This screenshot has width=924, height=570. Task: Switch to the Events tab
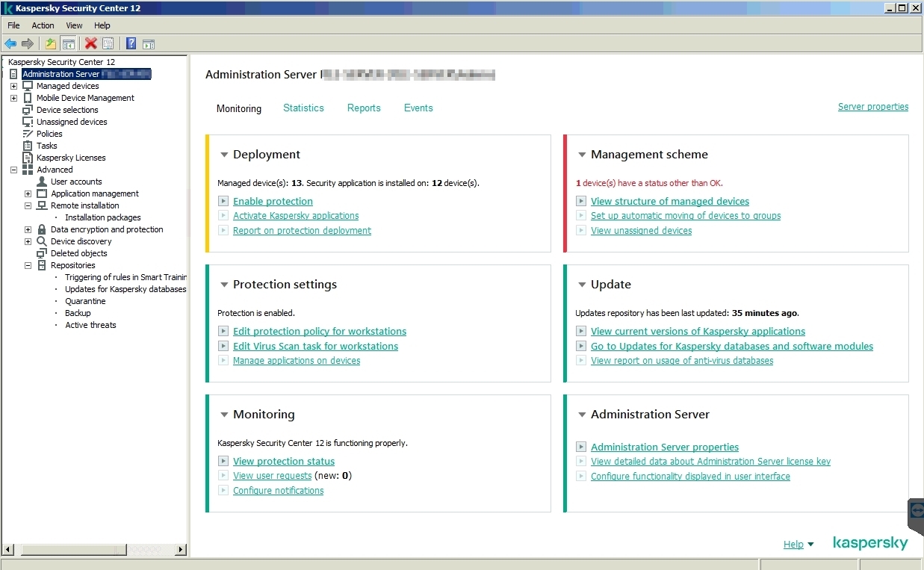418,108
